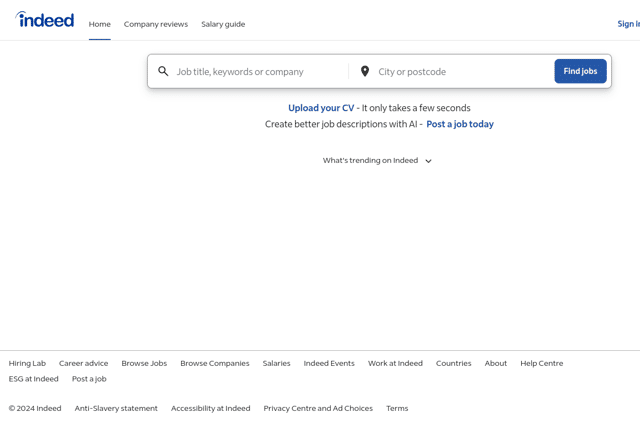Visit Browse Companies footer link
Image resolution: width=640 pixels, height=427 pixels.
click(215, 363)
